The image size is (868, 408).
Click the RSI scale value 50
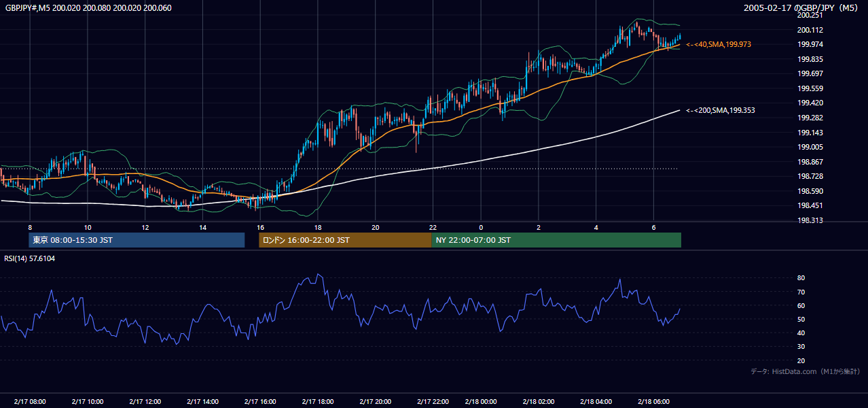801,320
